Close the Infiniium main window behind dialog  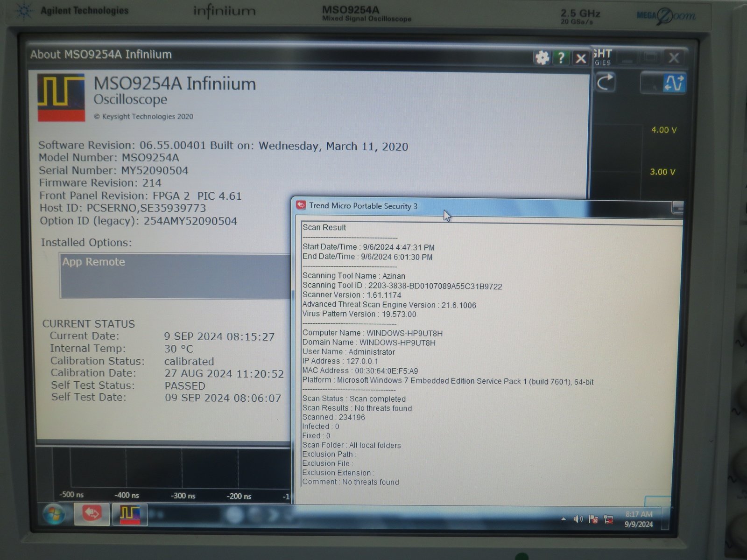click(674, 58)
